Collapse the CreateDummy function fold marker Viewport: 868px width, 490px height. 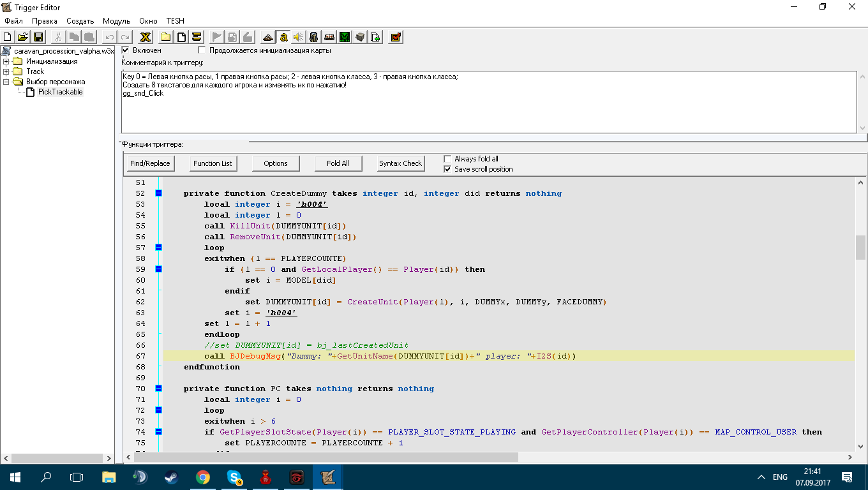point(158,193)
